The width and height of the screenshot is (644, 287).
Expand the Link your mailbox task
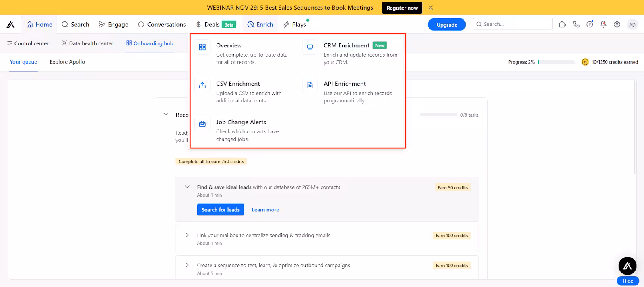click(187, 235)
